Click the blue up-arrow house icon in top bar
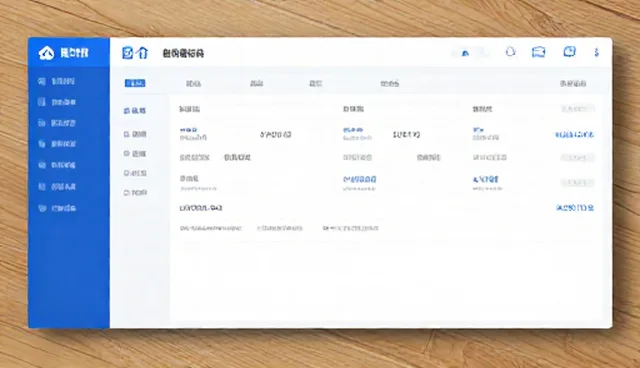This screenshot has width=640, height=368. (142, 53)
